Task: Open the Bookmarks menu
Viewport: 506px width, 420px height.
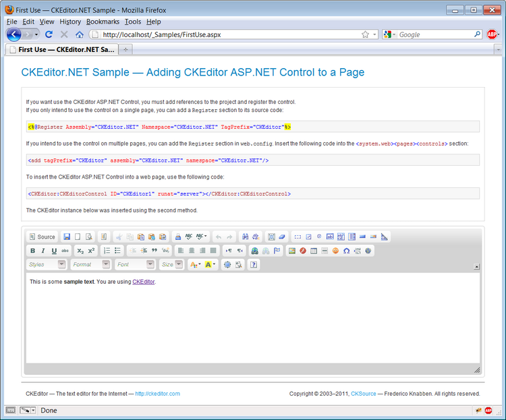Action: pyautogui.click(x=103, y=22)
